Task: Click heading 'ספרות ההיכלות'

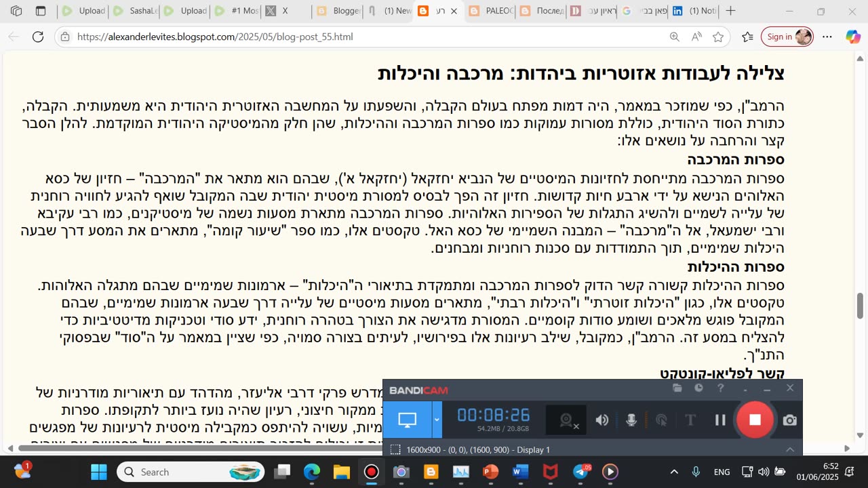Action: point(736,266)
